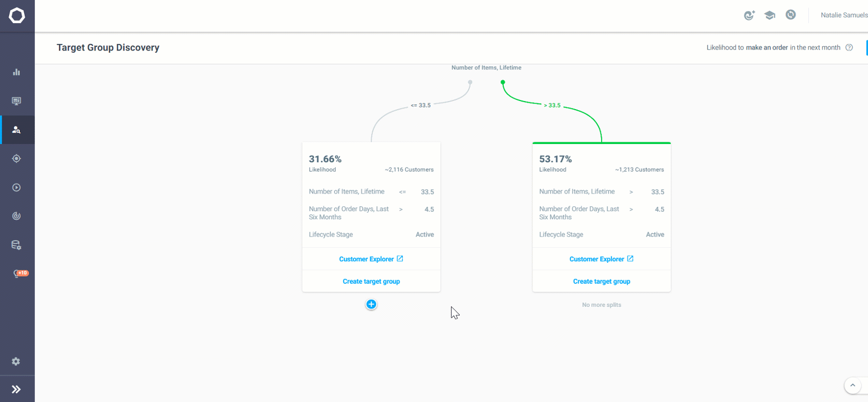Click the help question mark beside likelihood text
The width and height of the screenshot is (868, 402).
(x=849, y=47)
